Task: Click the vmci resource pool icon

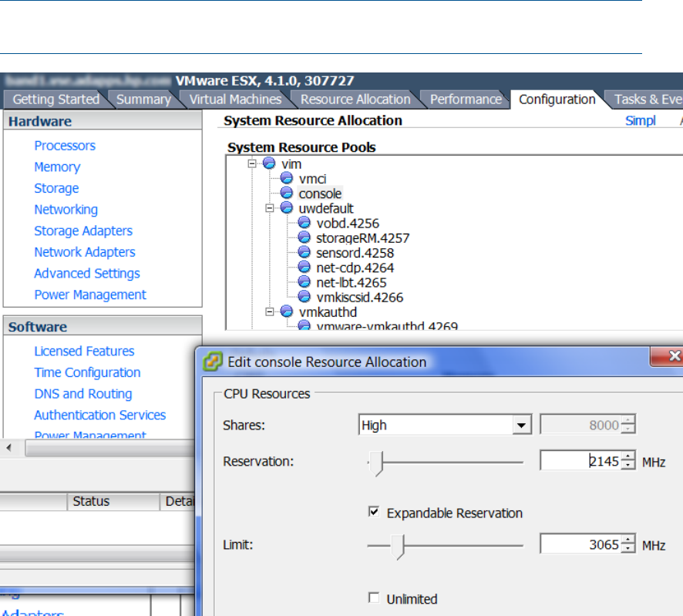Action: pyautogui.click(x=287, y=178)
